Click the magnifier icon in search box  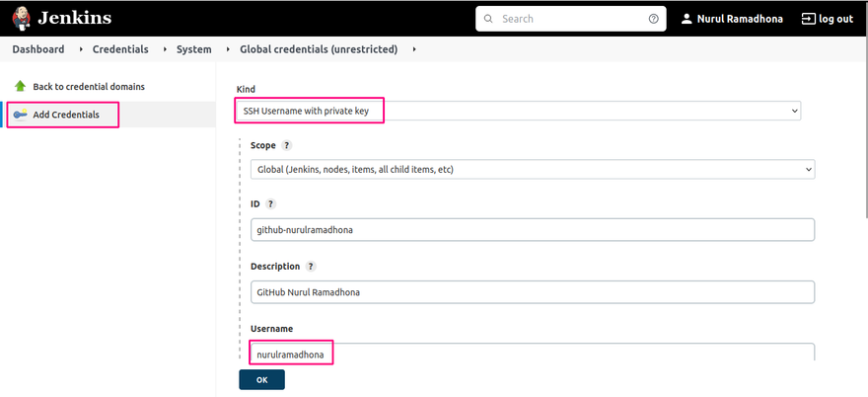pyautogui.click(x=488, y=19)
